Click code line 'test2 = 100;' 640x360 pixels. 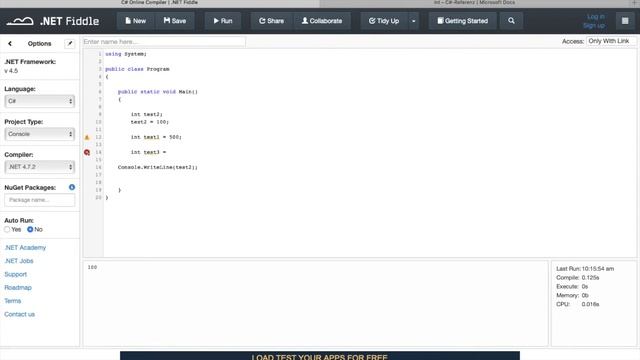(149, 122)
